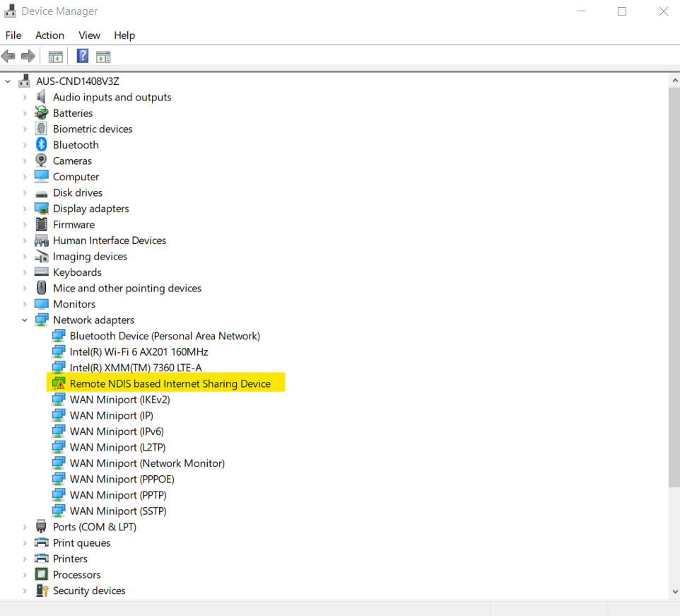Click the Audio inputs and outputs speaker icon
This screenshot has height=616, width=680.
click(x=41, y=97)
